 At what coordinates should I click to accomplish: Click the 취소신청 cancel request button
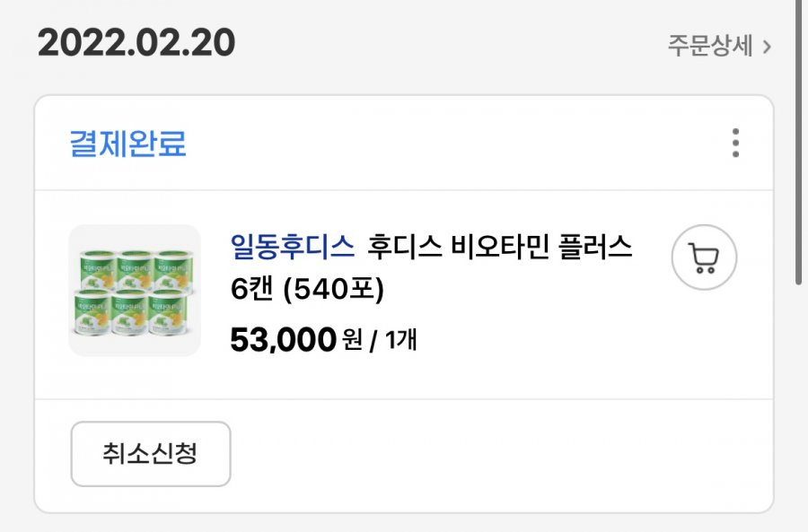point(151,454)
